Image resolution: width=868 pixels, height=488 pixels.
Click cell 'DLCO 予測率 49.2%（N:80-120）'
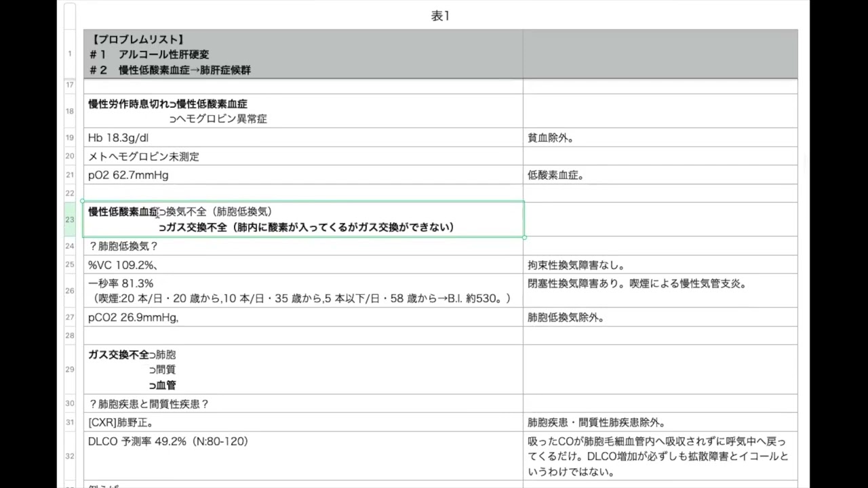point(303,456)
